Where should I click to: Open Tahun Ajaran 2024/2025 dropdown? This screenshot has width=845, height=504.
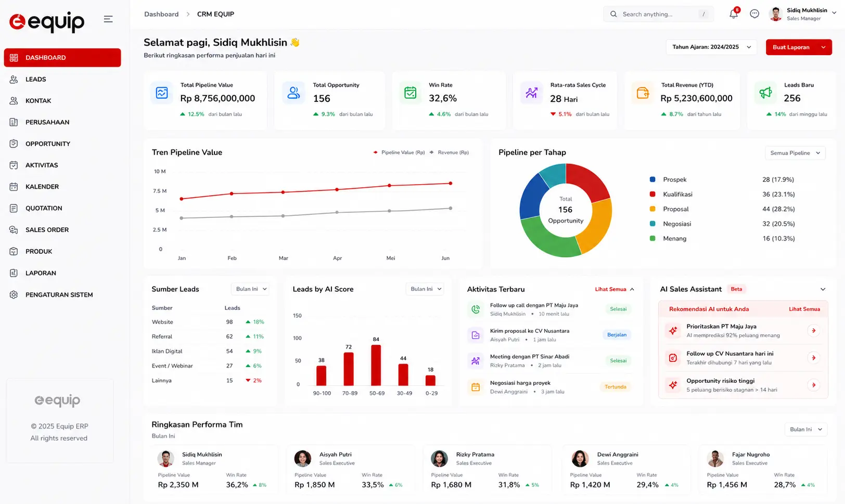coord(711,47)
